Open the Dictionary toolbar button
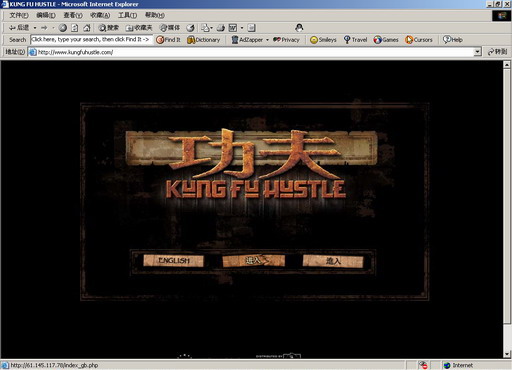The width and height of the screenshot is (512, 370). click(x=204, y=40)
